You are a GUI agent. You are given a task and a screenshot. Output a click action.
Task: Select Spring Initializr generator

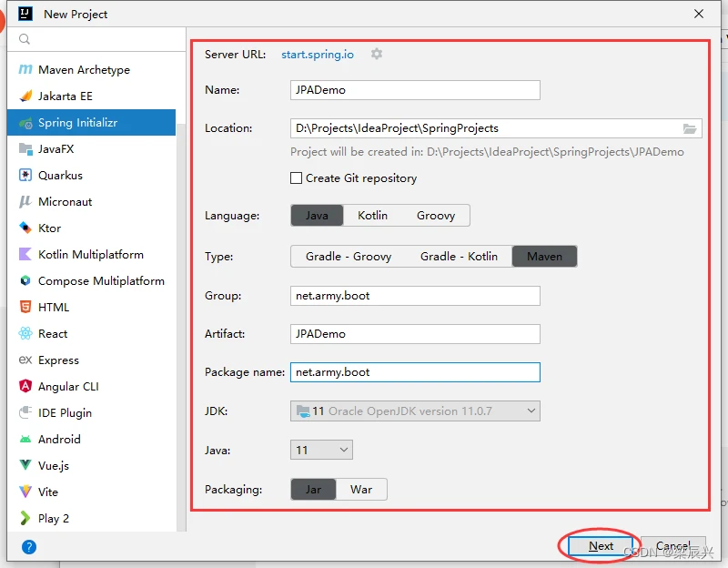(92, 123)
